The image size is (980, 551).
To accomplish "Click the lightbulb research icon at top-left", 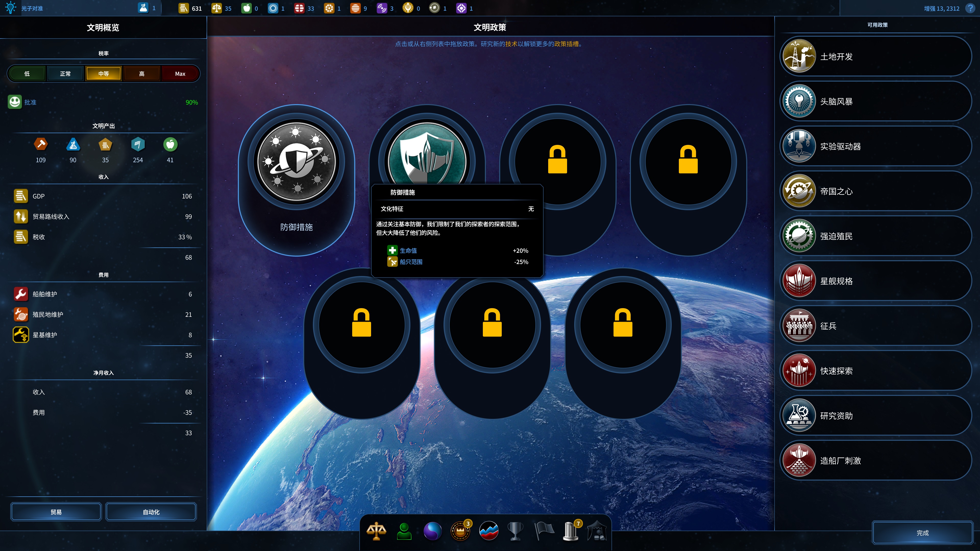I will pyautogui.click(x=11, y=8).
